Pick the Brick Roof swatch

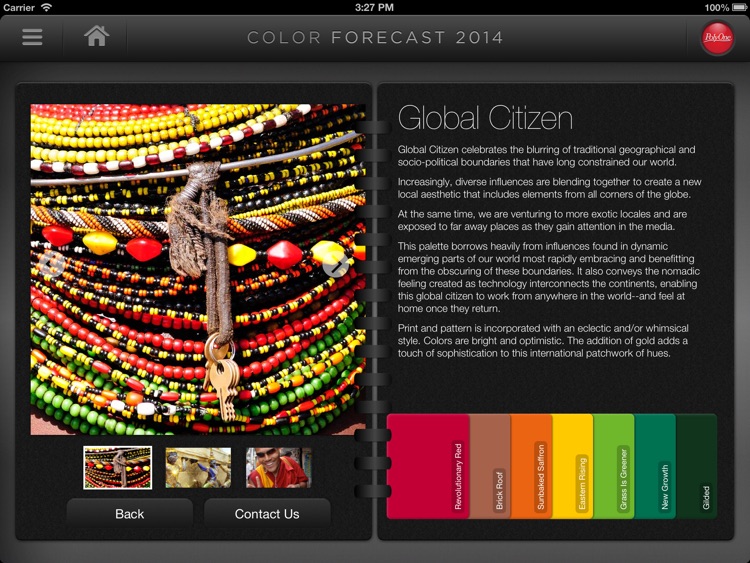coord(490,466)
